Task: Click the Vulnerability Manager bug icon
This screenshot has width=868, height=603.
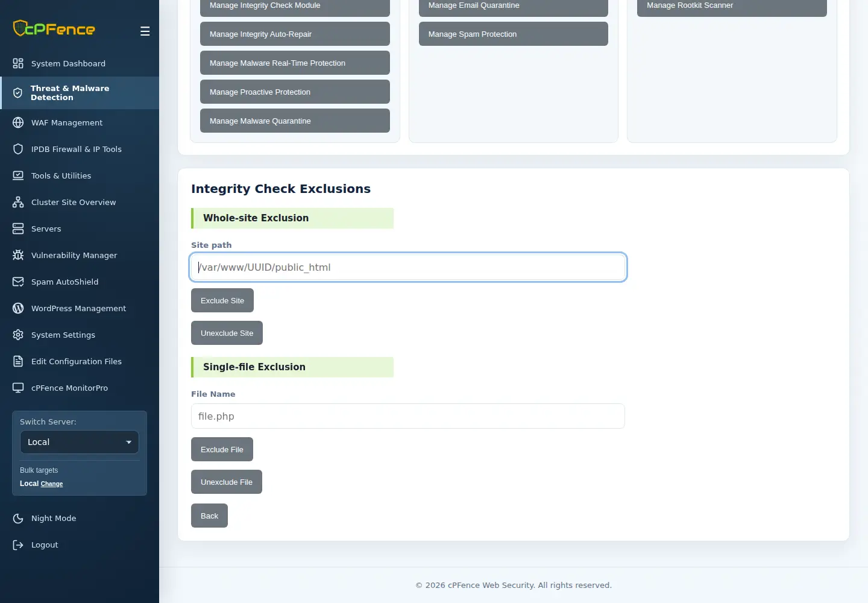Action: [x=18, y=255]
